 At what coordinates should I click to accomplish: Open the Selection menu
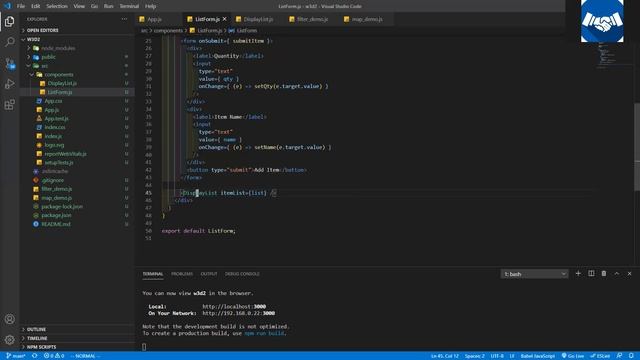(57, 6)
